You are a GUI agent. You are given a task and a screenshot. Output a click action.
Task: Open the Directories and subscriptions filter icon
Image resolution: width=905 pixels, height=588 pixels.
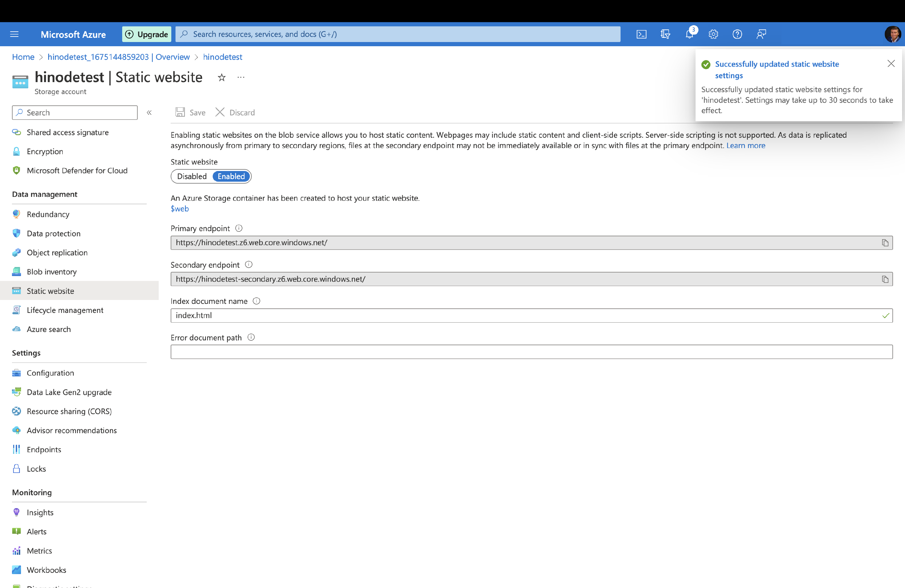(x=665, y=34)
